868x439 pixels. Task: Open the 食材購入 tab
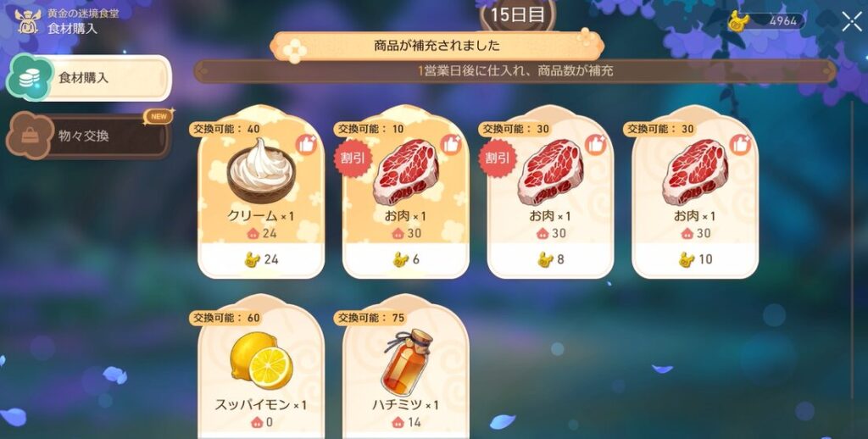[88, 78]
